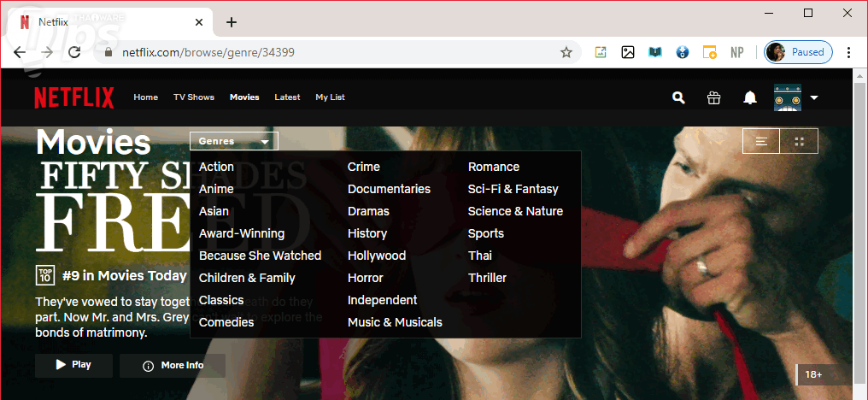Pick History genre
Image resolution: width=868 pixels, height=400 pixels.
coord(367,233)
